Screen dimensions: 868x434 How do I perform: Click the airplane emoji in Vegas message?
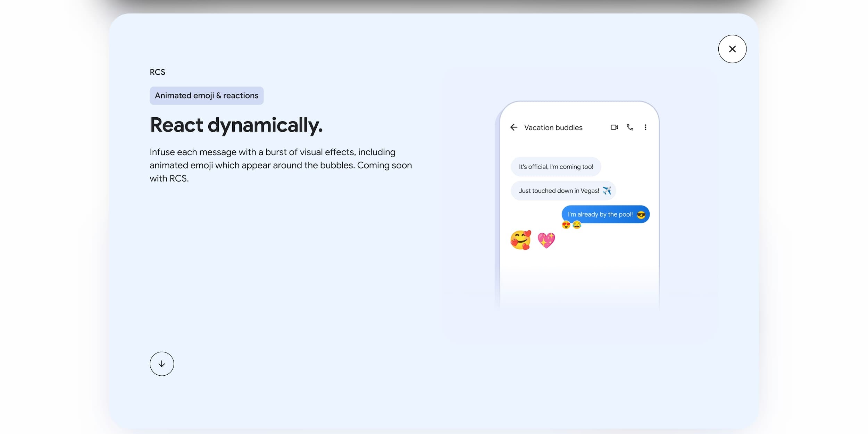607,191
